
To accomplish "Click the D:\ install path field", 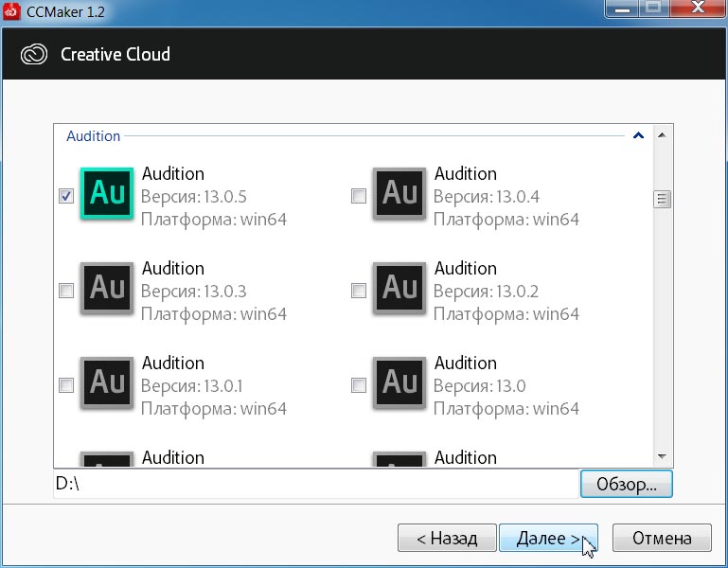I will click(x=316, y=484).
